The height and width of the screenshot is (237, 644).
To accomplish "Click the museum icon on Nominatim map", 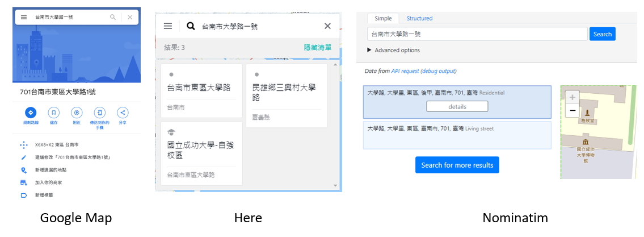I will [585, 142].
